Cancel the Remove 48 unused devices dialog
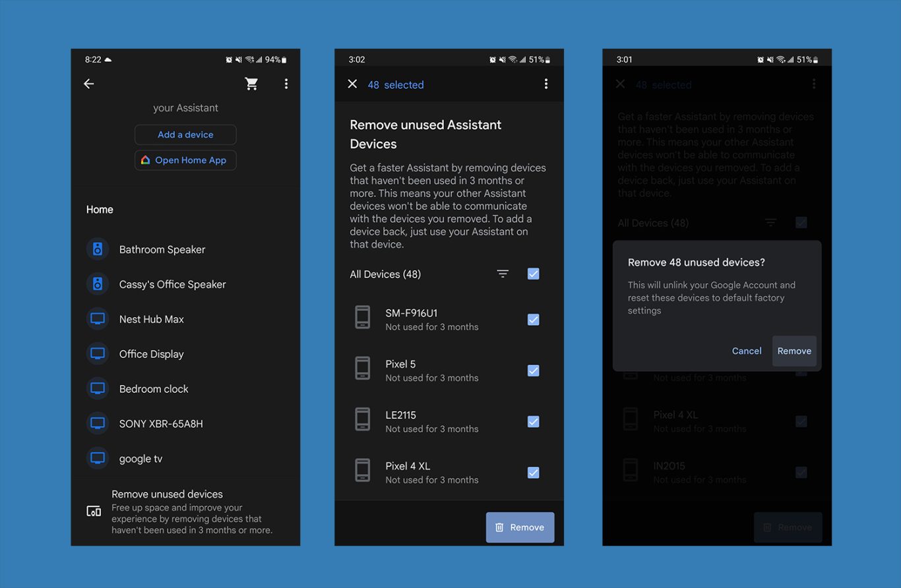Screen dimensions: 901x588 click(x=746, y=351)
